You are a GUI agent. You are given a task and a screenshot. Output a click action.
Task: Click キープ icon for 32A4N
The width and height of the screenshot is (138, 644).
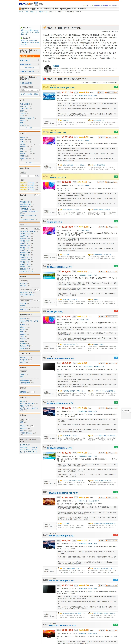(101, 182)
